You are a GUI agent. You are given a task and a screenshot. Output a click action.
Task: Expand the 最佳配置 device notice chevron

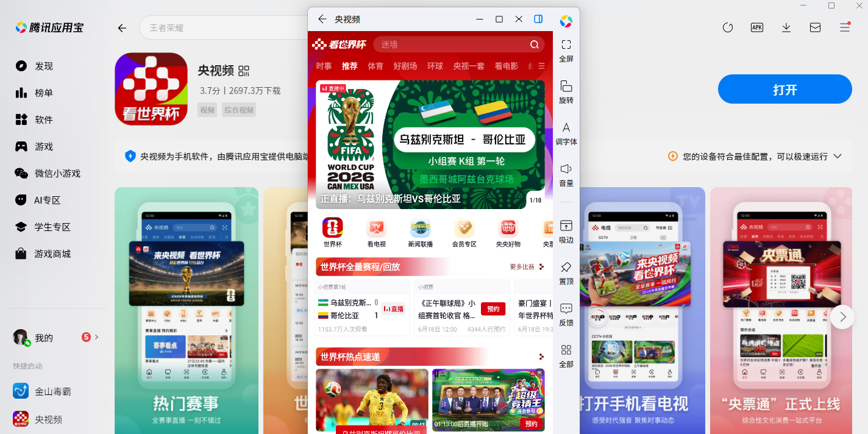[838, 156]
